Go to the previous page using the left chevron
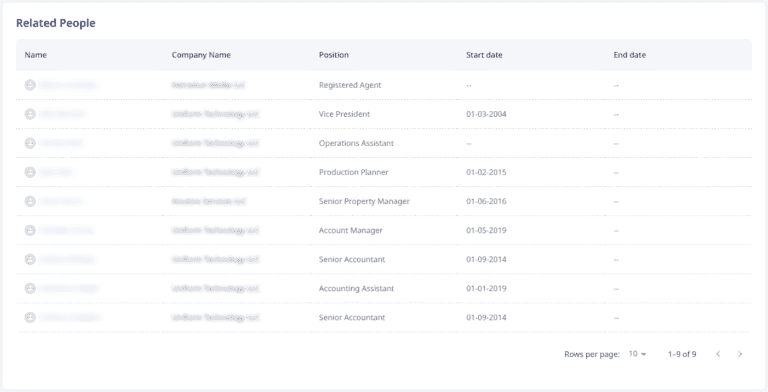The width and height of the screenshot is (768, 392). click(718, 354)
